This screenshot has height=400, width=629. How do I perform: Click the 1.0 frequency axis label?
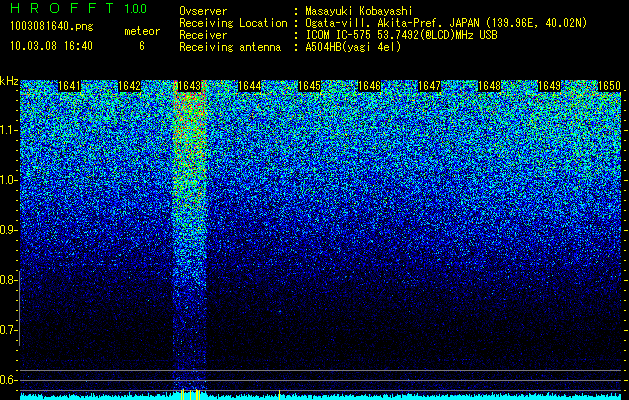[x=8, y=180]
